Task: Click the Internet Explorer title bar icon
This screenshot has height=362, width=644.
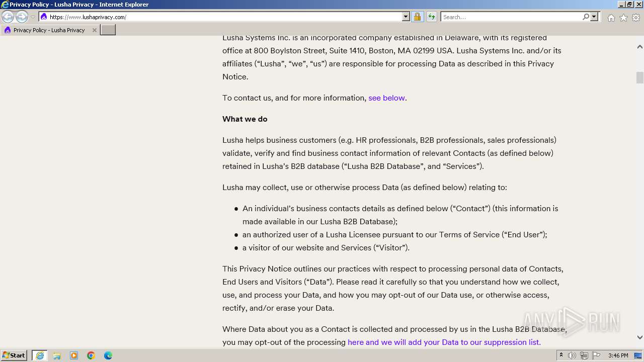Action: point(5,5)
